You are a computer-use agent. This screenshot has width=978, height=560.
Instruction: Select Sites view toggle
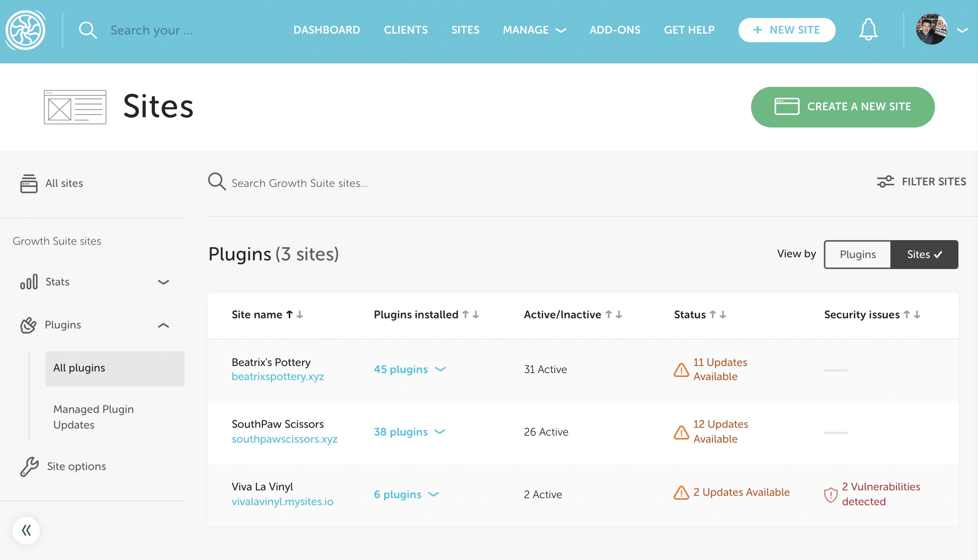pyautogui.click(x=924, y=255)
